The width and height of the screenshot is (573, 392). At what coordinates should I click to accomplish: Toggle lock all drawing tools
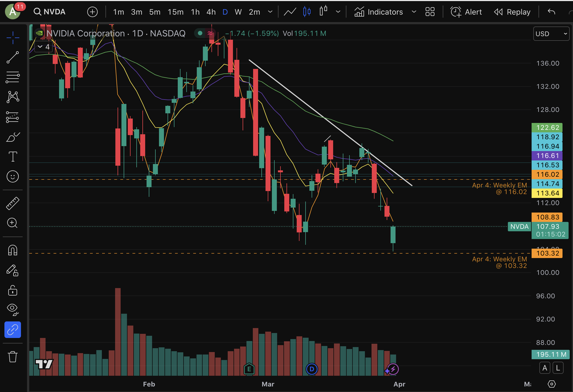[x=13, y=291]
